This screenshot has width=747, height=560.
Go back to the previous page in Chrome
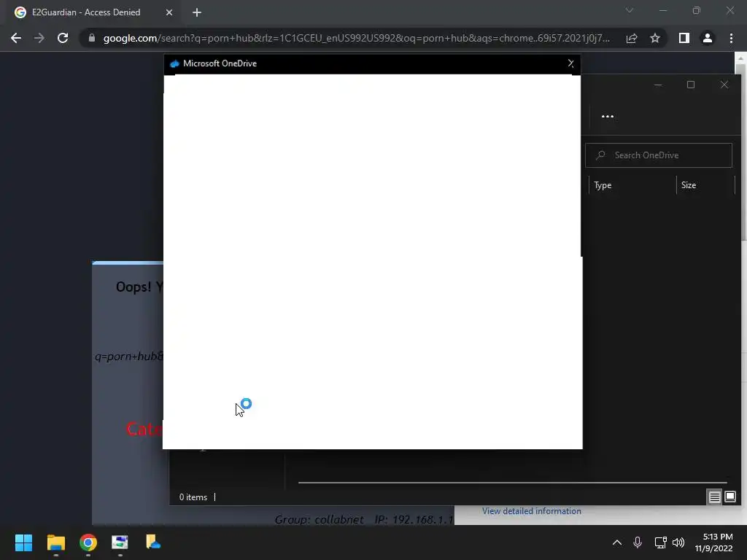tap(16, 38)
